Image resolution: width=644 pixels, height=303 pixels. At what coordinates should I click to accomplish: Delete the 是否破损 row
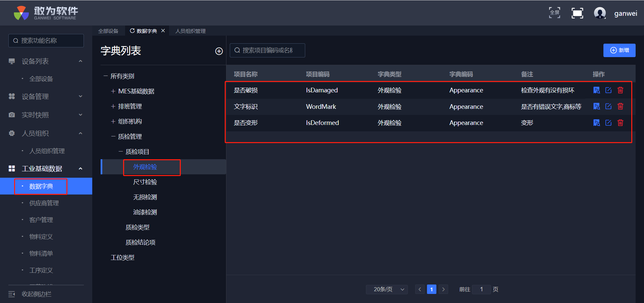coord(621,90)
